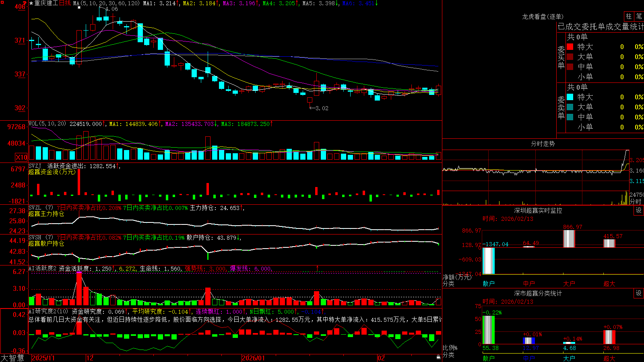Click the star icon before 重庆建工
Image resolution: width=644 pixels, height=362 pixels.
pos(31,3)
